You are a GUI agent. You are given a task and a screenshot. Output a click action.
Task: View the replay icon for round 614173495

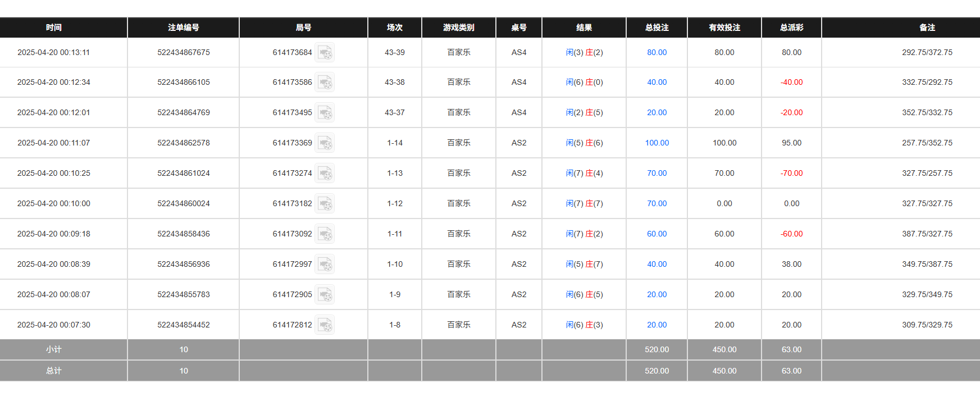point(326,112)
